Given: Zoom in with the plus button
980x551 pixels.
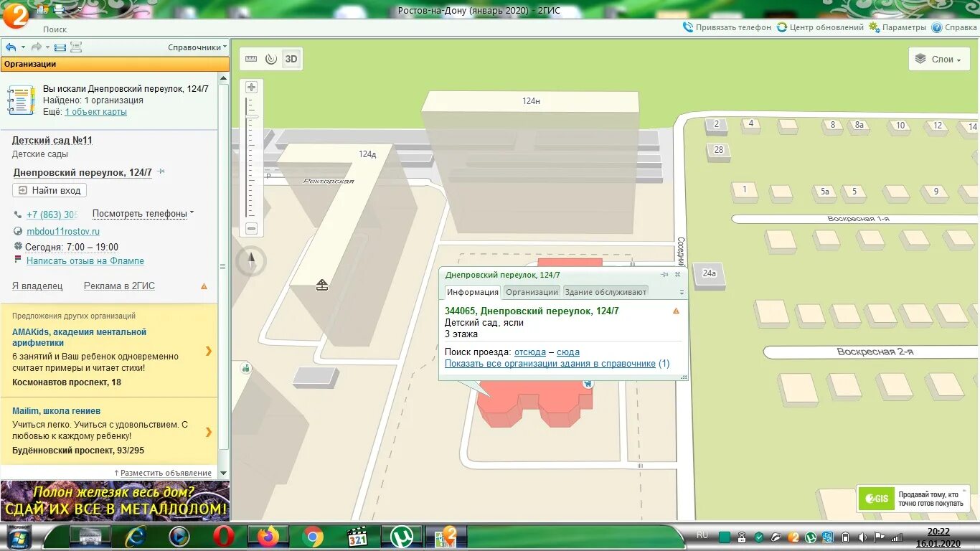Looking at the screenshot, I should [x=251, y=87].
